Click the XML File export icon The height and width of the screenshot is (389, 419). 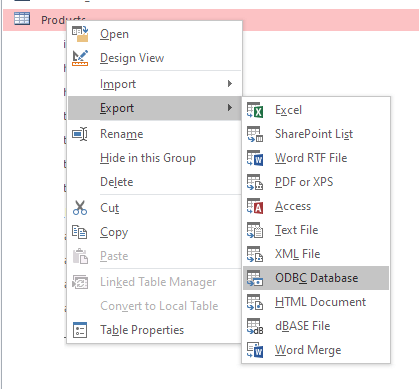255,254
